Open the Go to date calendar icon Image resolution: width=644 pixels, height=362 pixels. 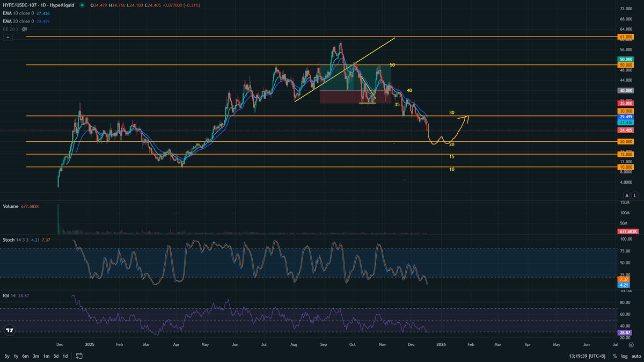coord(78,356)
